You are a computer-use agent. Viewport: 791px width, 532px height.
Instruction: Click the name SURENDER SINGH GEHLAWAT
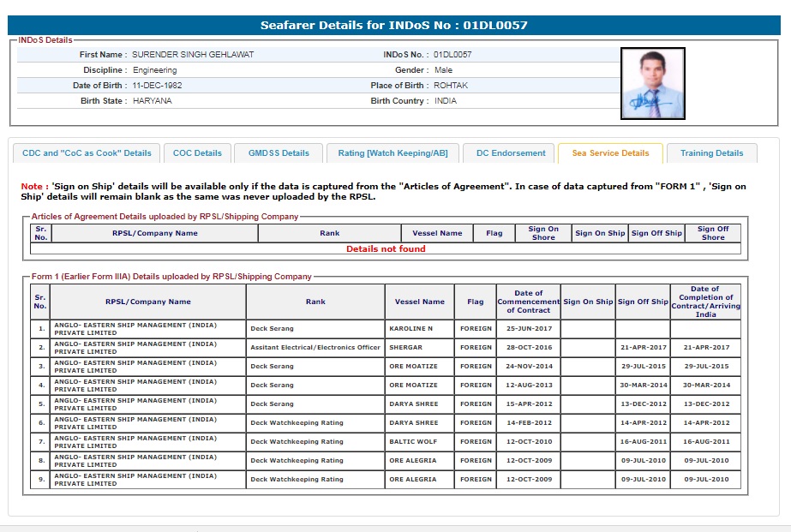[193, 55]
